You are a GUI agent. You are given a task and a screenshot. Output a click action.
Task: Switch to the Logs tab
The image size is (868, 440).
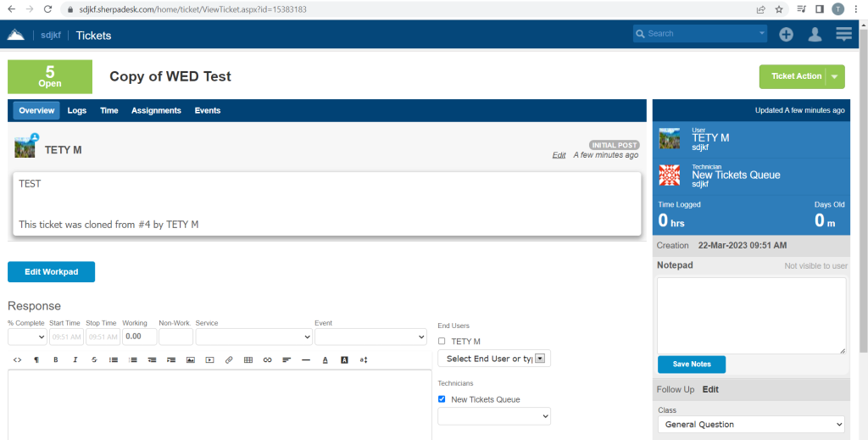click(77, 111)
